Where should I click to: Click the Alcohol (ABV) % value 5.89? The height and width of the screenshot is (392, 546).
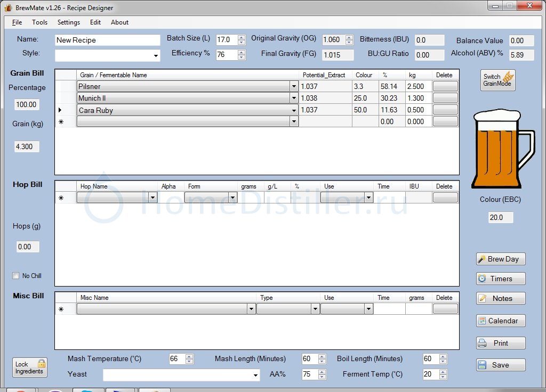[521, 55]
